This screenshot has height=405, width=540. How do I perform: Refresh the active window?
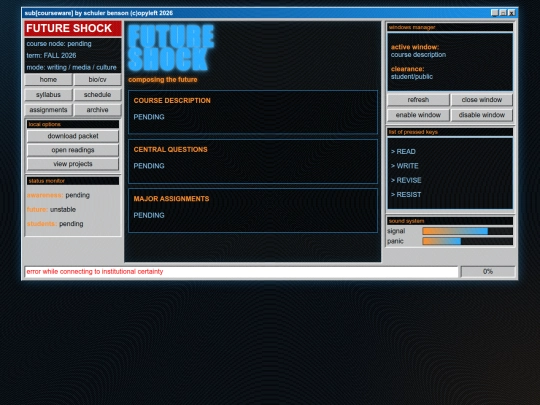click(418, 100)
